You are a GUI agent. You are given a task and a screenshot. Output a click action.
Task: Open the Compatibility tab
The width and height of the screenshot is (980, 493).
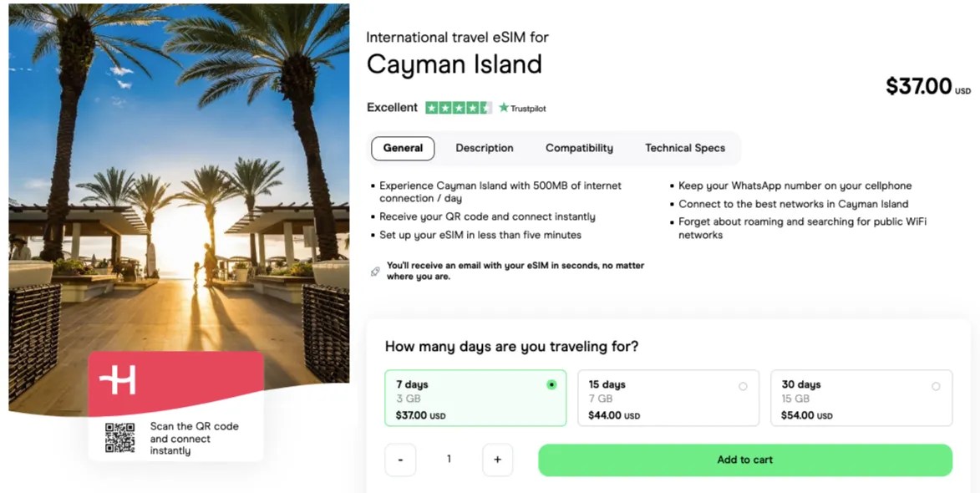click(x=579, y=148)
